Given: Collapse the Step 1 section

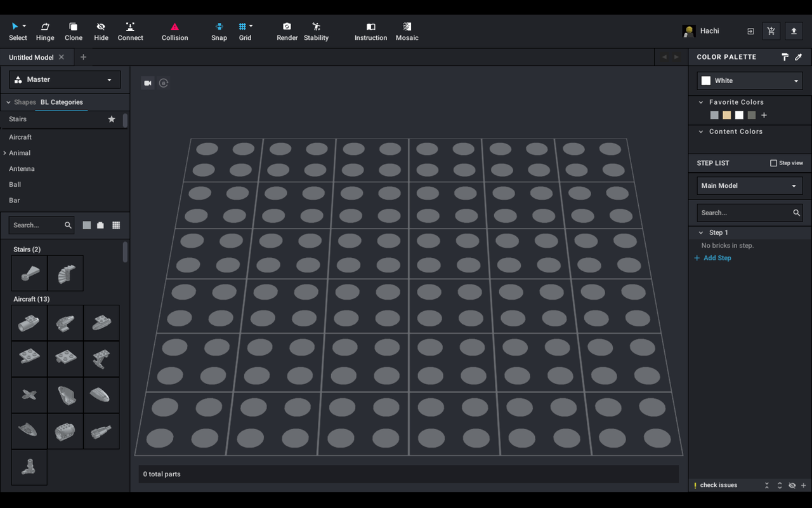Looking at the screenshot, I should (700, 232).
